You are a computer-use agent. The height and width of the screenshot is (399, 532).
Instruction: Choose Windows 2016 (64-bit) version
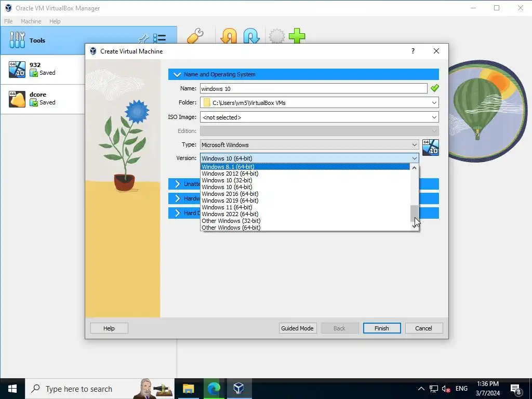point(305,194)
